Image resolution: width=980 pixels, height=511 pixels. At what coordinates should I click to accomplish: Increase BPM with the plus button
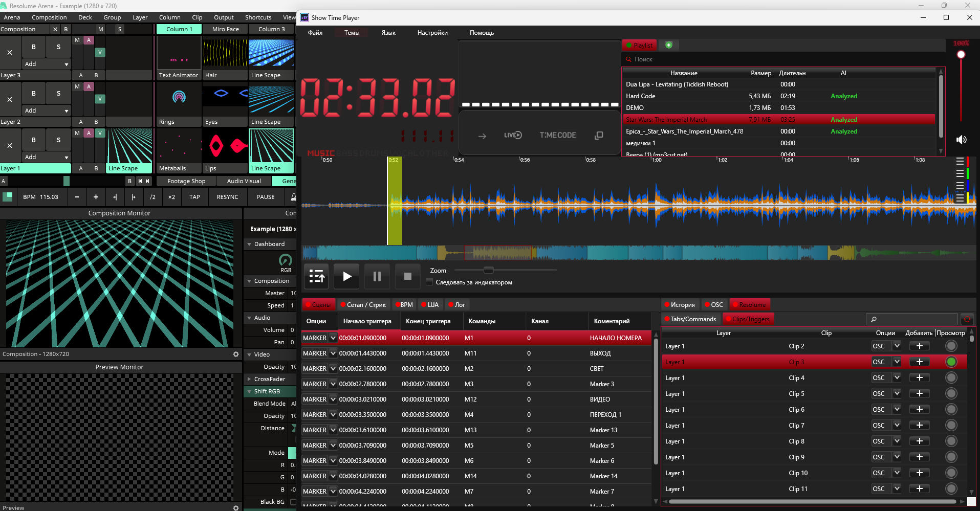(96, 197)
